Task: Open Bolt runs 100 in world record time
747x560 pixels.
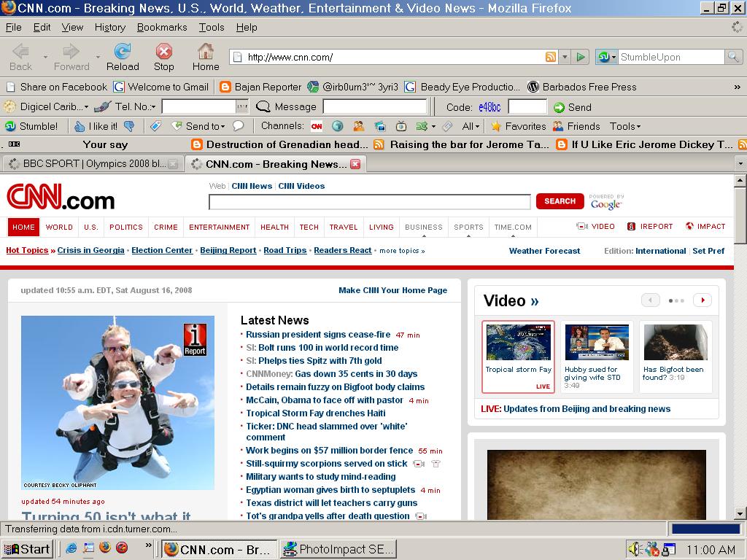Action: [x=328, y=348]
